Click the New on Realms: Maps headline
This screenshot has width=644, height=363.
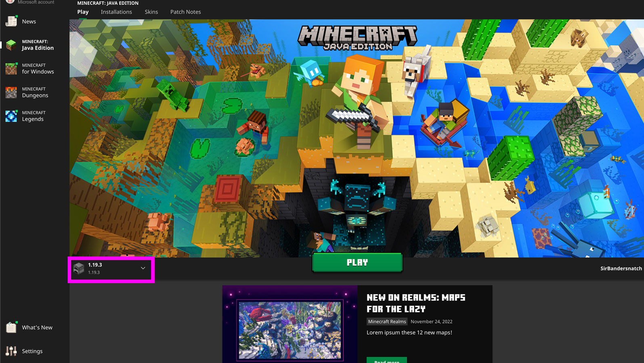pos(416,303)
